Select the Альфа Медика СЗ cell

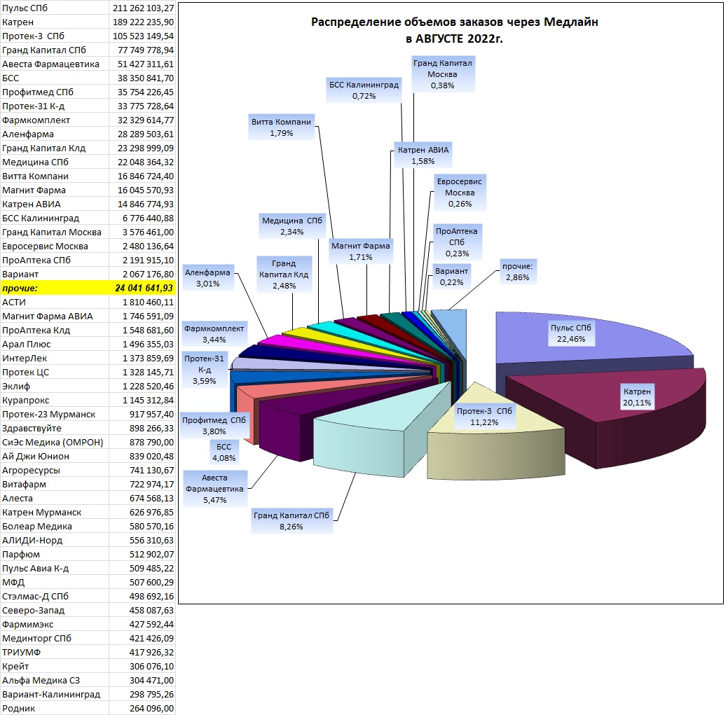click(x=55, y=680)
